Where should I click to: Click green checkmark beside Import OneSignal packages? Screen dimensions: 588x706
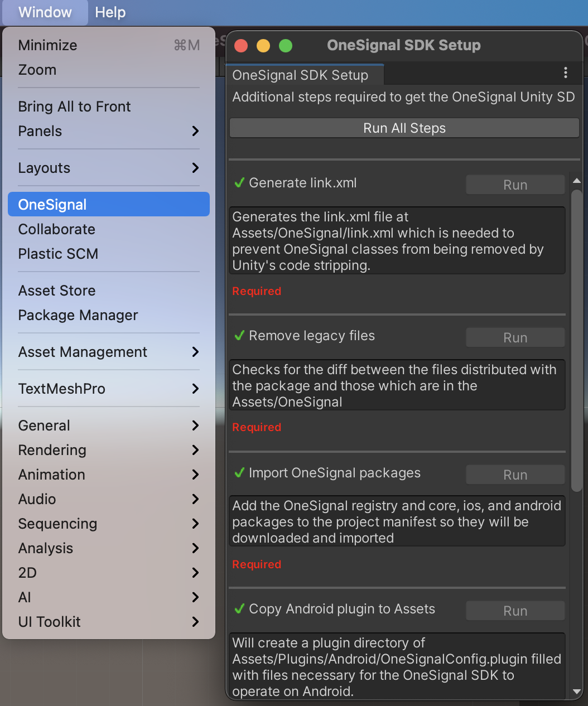point(239,473)
